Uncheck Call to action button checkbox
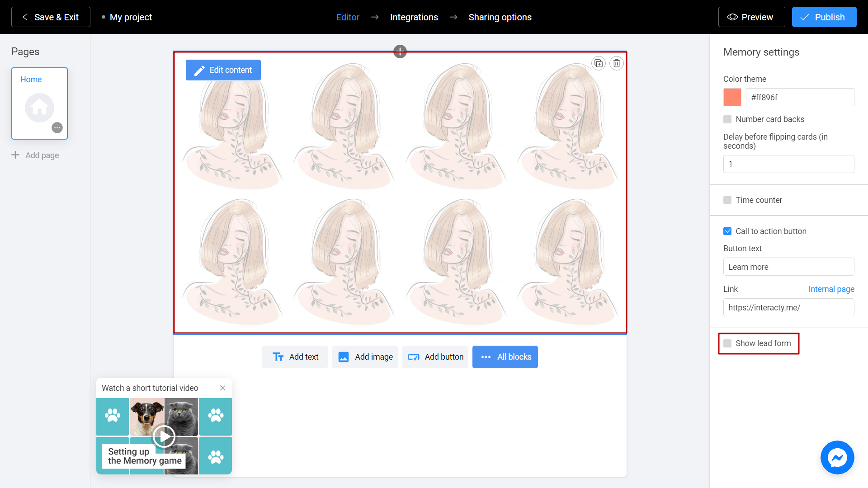 (x=727, y=231)
